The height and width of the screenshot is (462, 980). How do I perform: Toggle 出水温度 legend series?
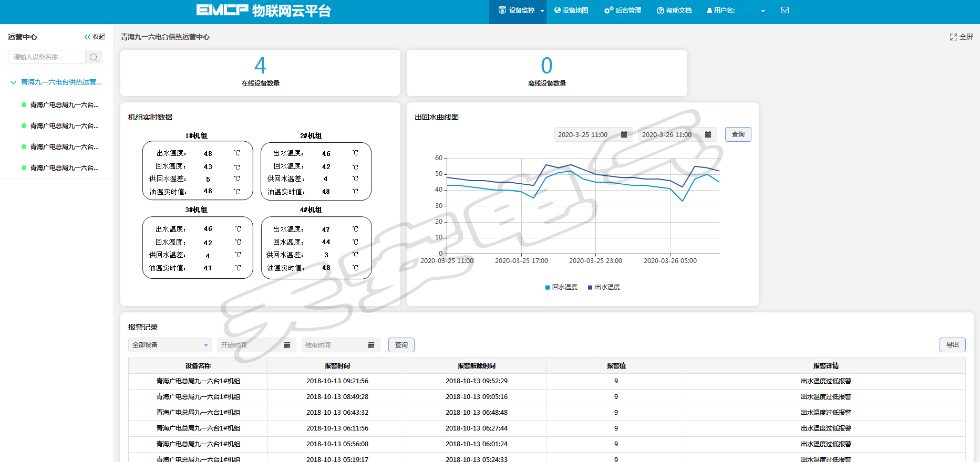(x=604, y=287)
